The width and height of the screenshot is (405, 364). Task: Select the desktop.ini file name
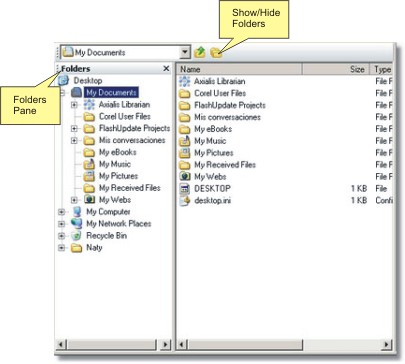click(x=212, y=201)
